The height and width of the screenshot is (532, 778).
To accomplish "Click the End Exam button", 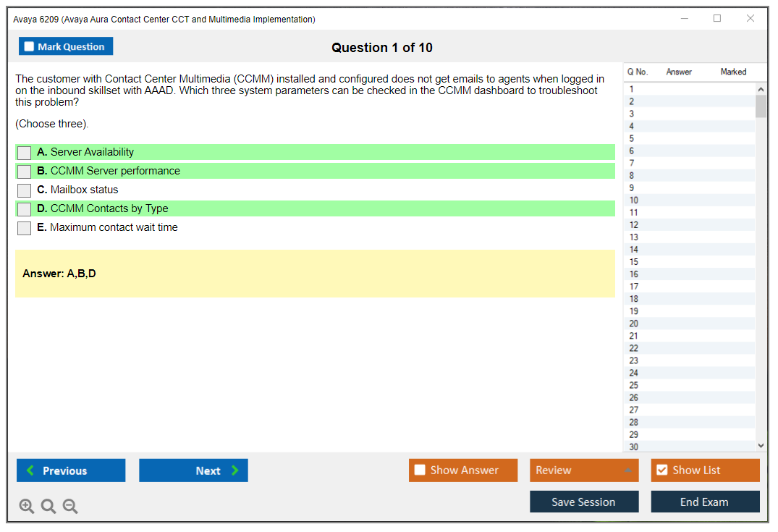I will pyautogui.click(x=705, y=502).
